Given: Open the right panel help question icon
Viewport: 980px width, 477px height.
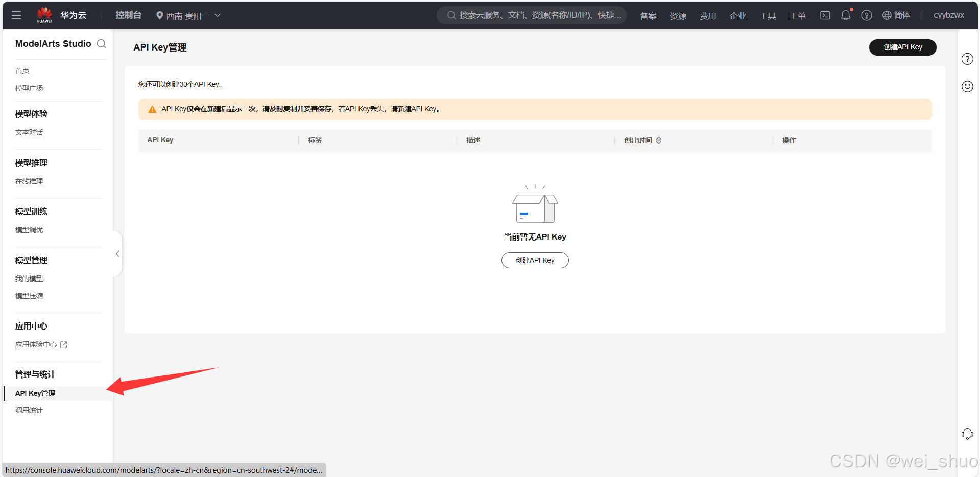Looking at the screenshot, I should pos(967,59).
